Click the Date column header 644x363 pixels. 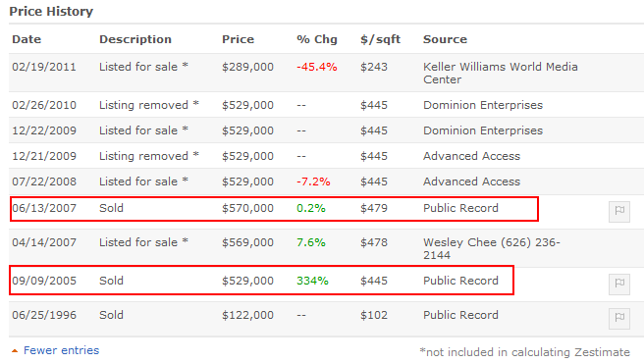click(x=27, y=39)
